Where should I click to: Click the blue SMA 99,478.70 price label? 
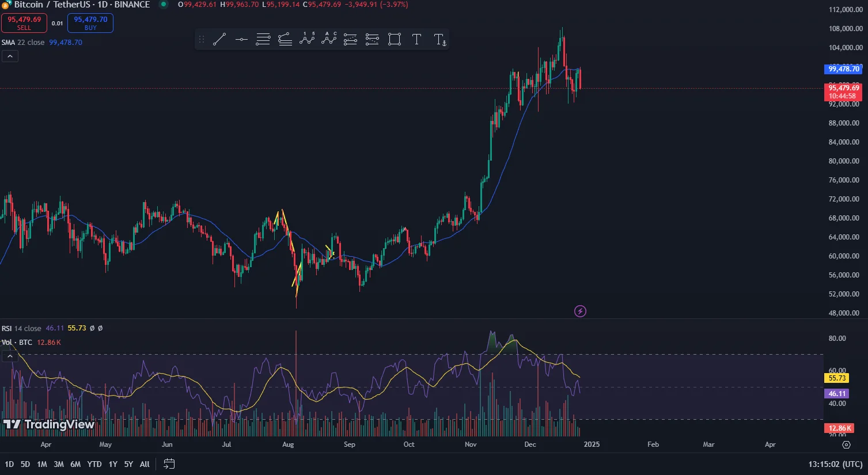pyautogui.click(x=843, y=69)
